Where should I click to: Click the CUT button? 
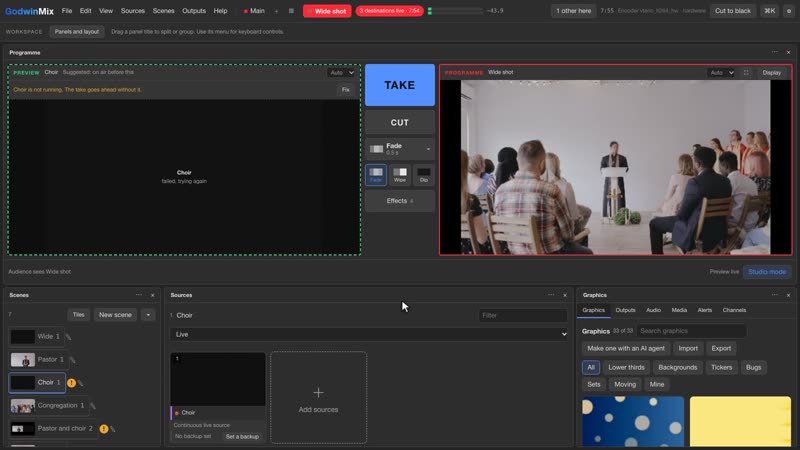coord(399,122)
